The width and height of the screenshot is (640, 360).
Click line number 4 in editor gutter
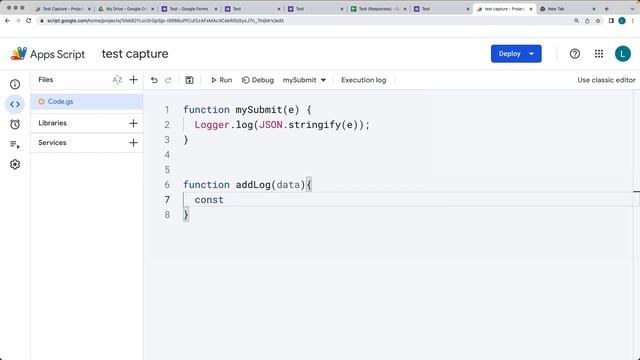[167, 155]
